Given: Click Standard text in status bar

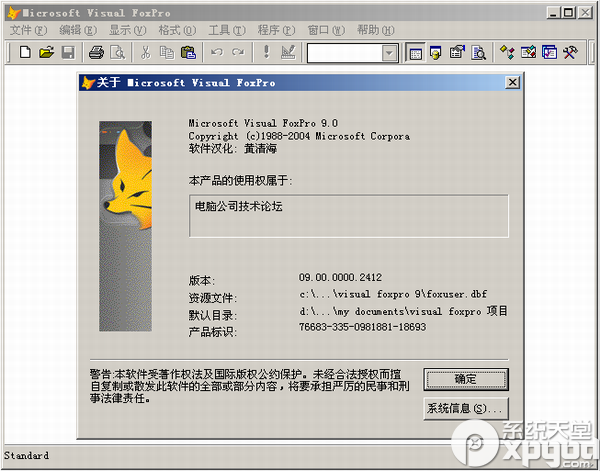Looking at the screenshot, I should (x=26, y=455).
